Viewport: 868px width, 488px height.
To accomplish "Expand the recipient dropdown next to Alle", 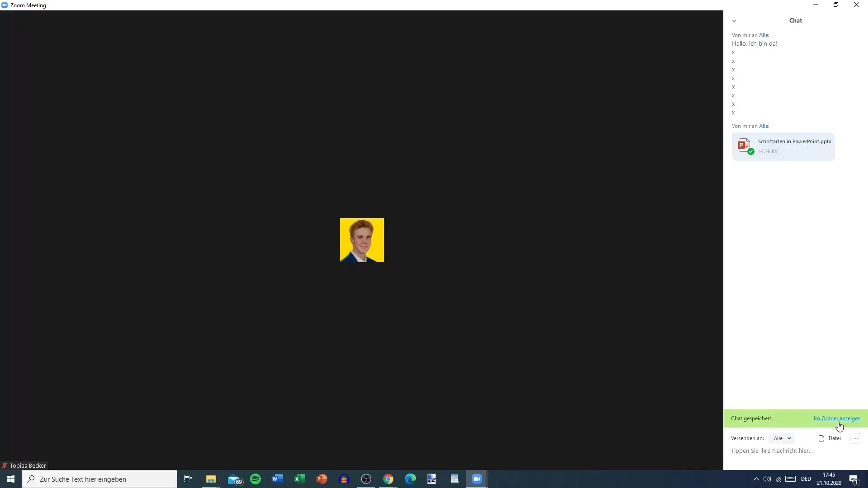I will (789, 438).
